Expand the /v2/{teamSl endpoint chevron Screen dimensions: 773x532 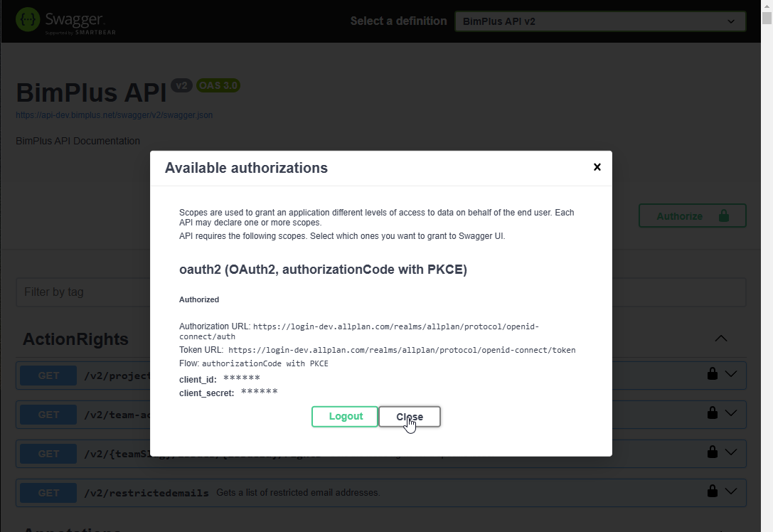731,452
